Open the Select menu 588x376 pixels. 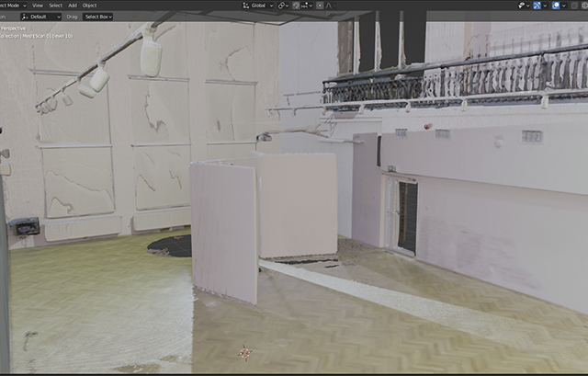[55, 5]
